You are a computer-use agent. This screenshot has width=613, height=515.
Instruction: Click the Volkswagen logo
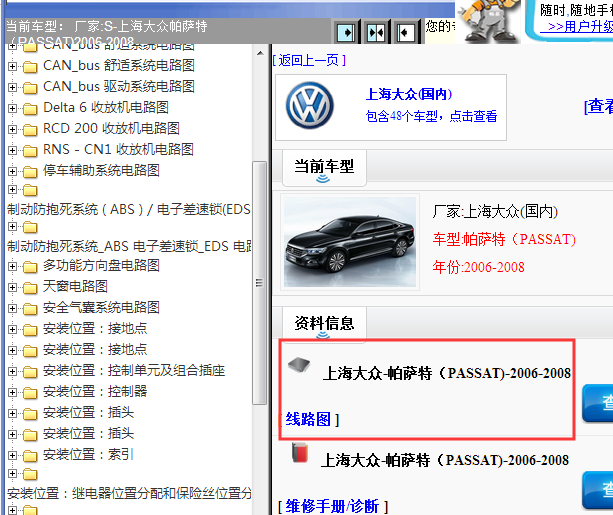click(x=310, y=105)
